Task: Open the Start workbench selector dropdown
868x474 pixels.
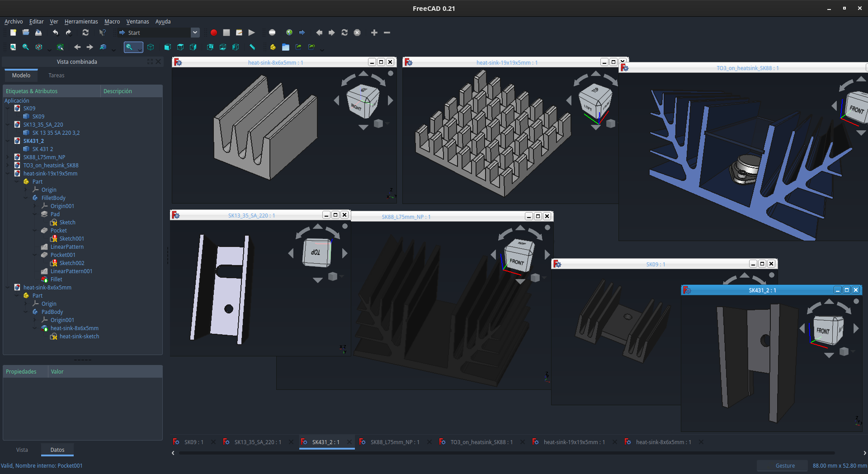Action: tap(195, 33)
